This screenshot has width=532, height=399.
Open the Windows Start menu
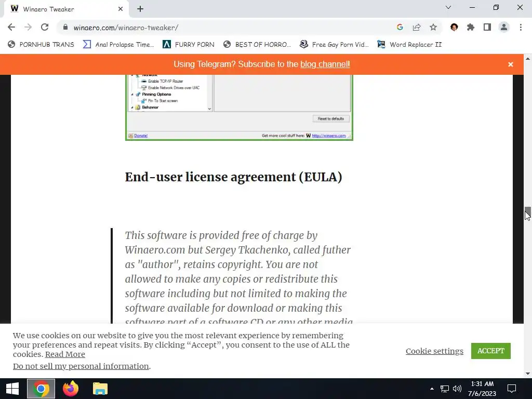pos(12,389)
